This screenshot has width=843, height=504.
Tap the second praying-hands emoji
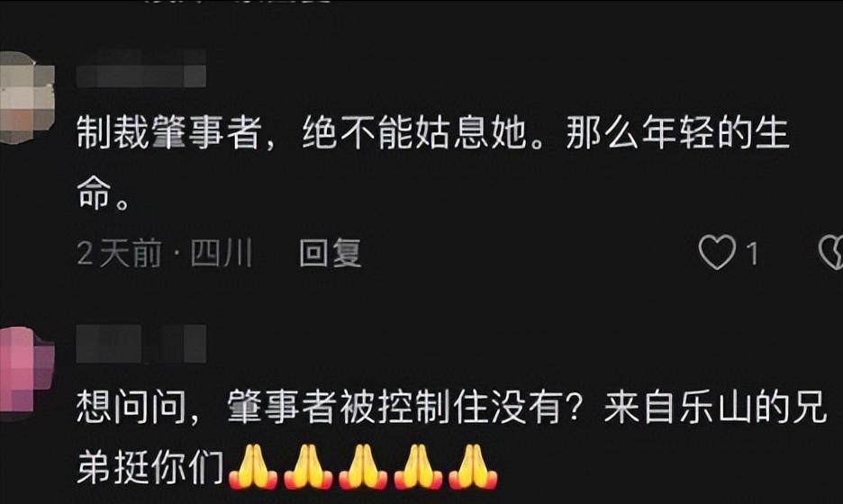tap(309, 467)
